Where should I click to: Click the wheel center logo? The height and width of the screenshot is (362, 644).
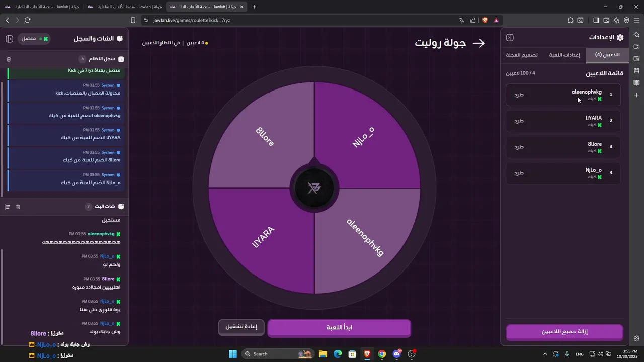tap(314, 188)
